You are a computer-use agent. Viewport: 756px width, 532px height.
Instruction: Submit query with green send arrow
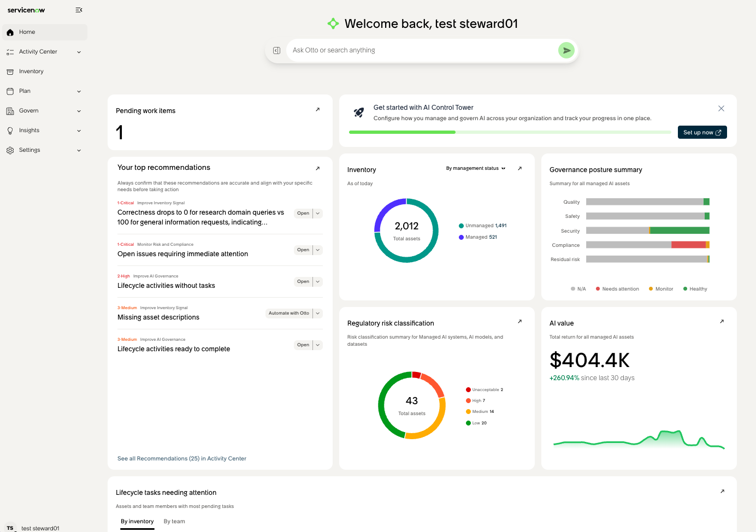[566, 50]
